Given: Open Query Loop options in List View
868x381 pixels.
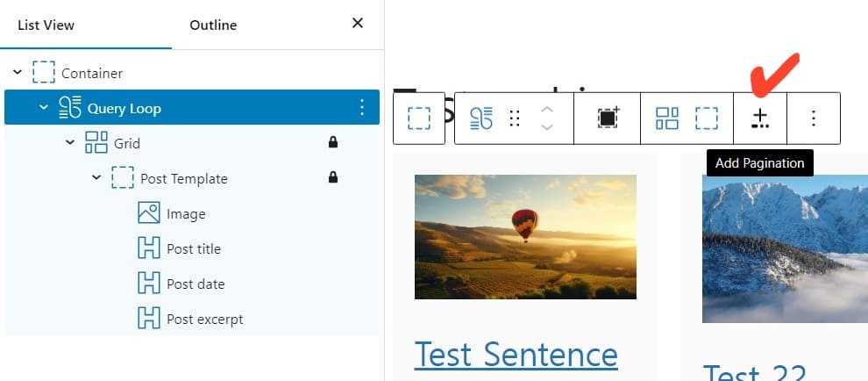Looking at the screenshot, I should pos(362,108).
